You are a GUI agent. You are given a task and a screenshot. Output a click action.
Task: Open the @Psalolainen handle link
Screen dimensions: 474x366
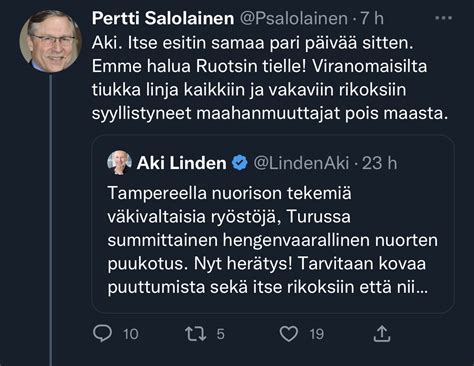click(x=294, y=18)
